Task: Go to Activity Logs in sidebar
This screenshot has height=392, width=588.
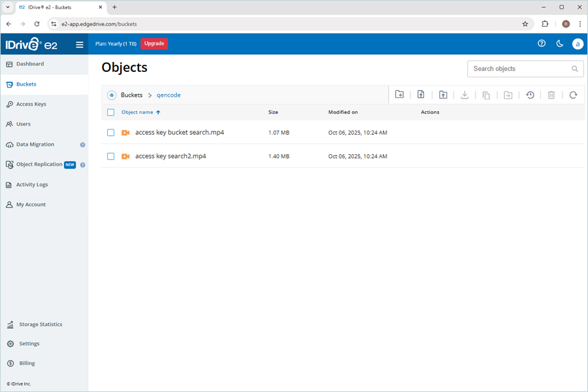Action: (31, 185)
